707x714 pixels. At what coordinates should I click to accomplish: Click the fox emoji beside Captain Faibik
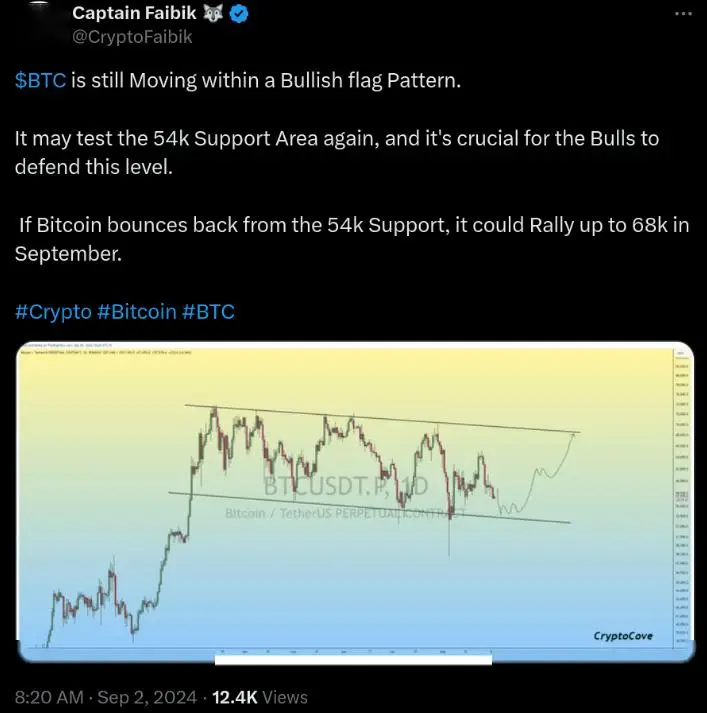[x=213, y=13]
